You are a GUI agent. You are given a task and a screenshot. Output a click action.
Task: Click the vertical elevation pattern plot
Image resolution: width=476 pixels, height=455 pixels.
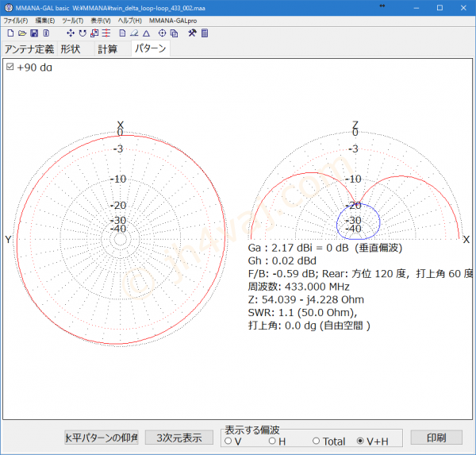(x=355, y=186)
